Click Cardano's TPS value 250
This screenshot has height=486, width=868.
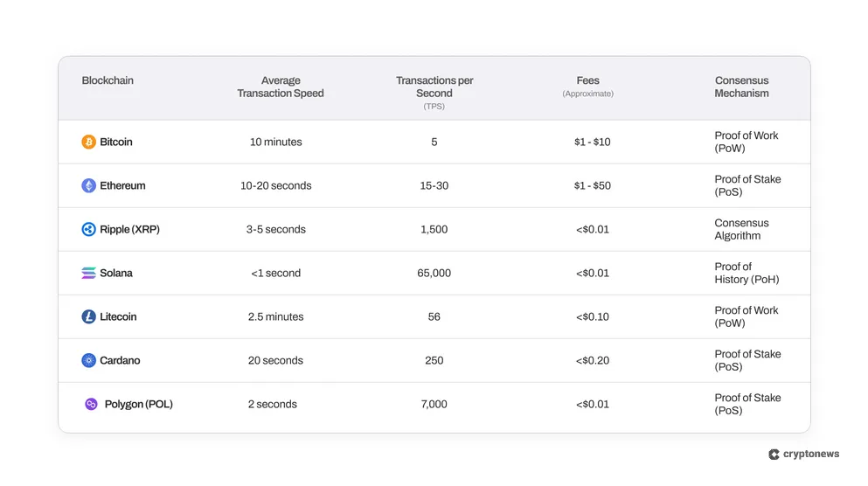point(434,360)
